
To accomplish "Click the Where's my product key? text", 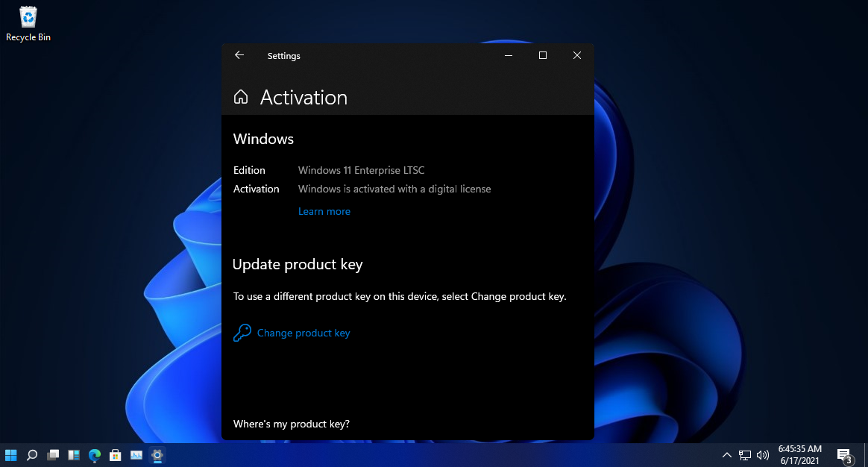I will tap(291, 424).
